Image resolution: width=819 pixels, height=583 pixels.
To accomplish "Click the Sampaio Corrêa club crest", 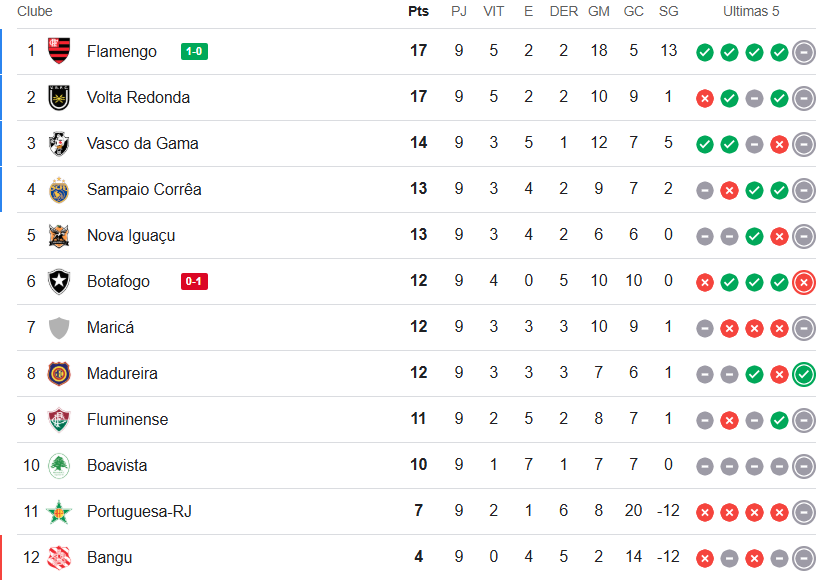I will pyautogui.click(x=59, y=189).
